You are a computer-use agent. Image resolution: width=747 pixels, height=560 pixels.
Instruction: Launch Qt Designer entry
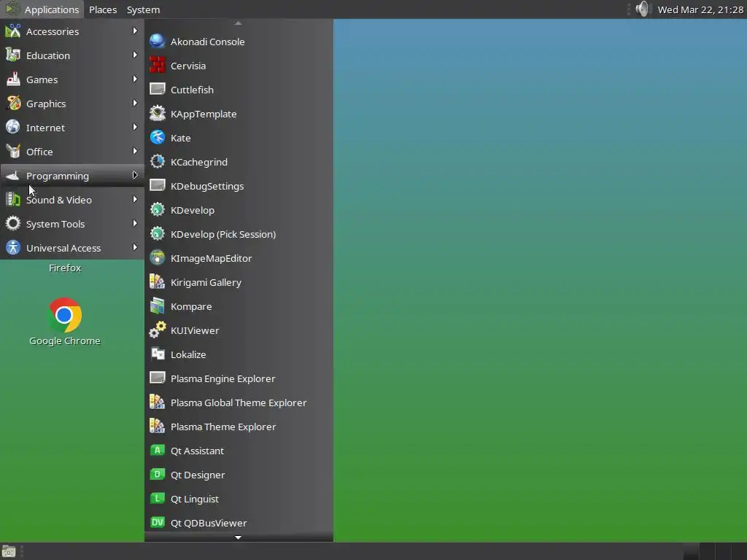(239, 475)
